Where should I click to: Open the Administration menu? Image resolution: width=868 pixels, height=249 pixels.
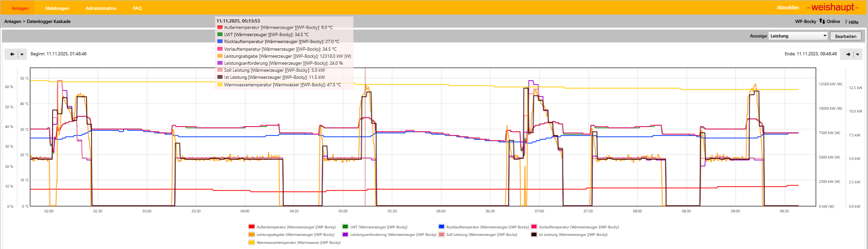coord(101,8)
